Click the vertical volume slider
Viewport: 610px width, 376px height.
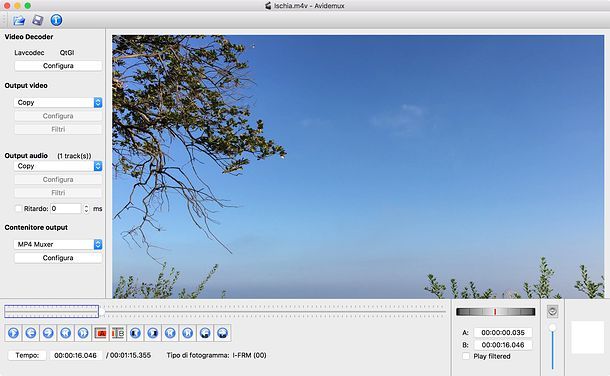click(x=552, y=347)
